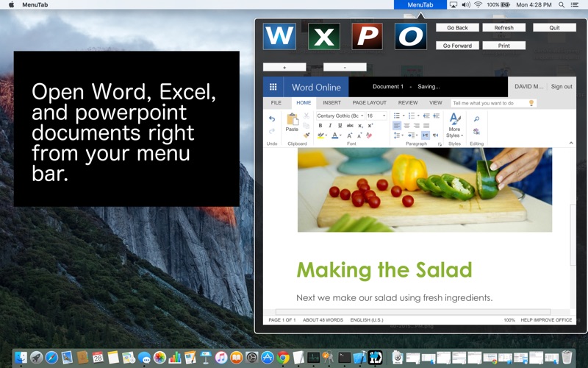The width and height of the screenshot is (588, 368).
Task: Click the Go Forward button
Action: (457, 46)
